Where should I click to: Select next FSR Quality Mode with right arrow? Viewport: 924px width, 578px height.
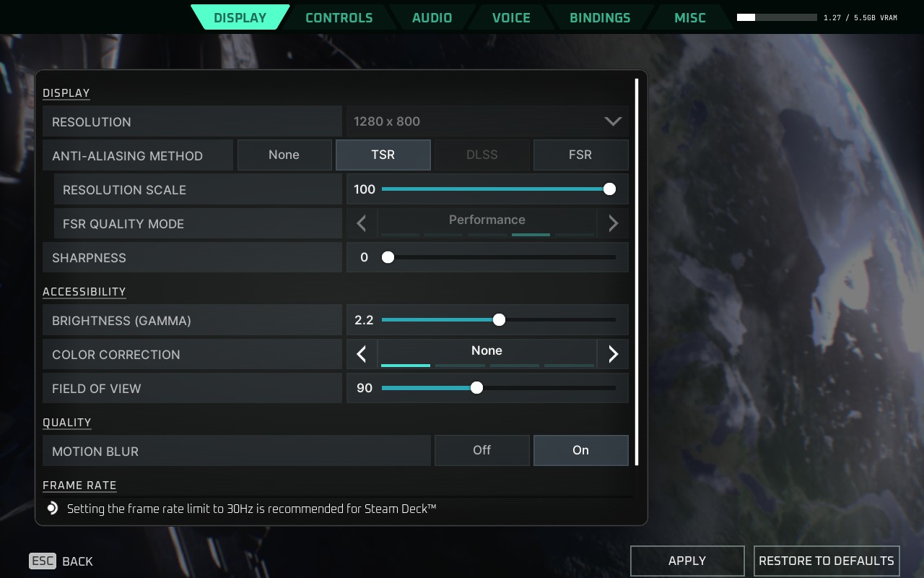tap(612, 223)
